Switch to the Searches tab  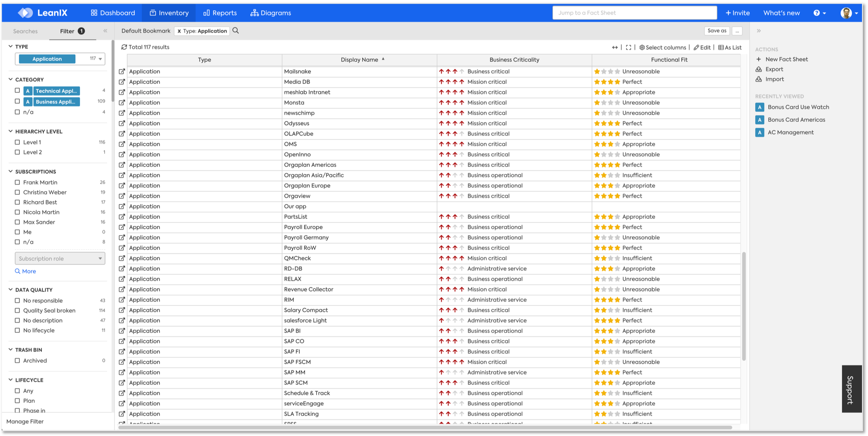click(x=25, y=31)
